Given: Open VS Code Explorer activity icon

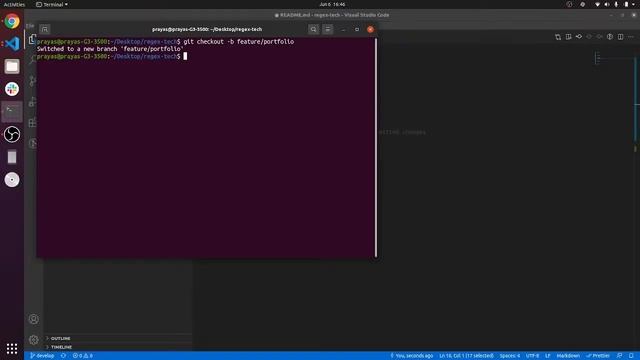Looking at the screenshot, I should [33, 39].
